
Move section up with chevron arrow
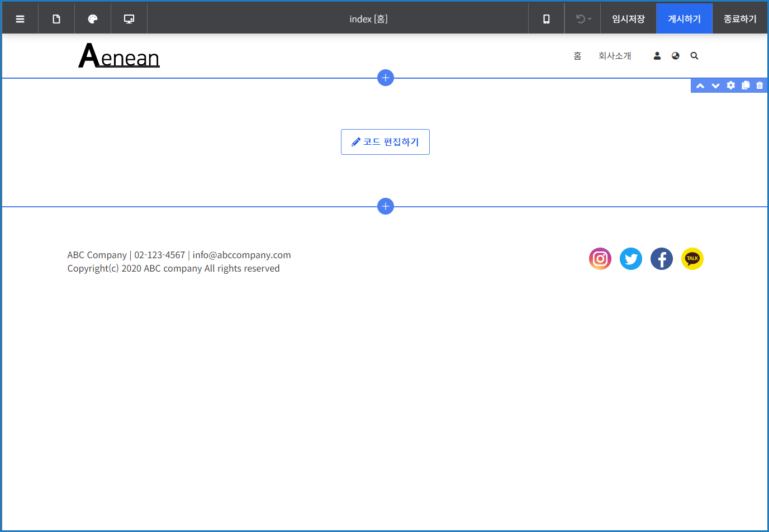pos(700,85)
